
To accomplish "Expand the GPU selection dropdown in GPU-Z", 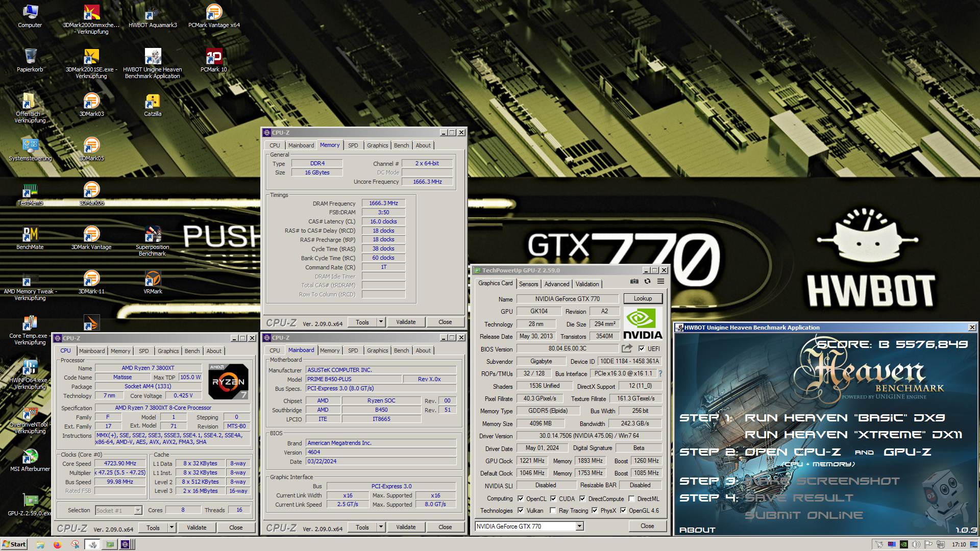I will pos(579,527).
